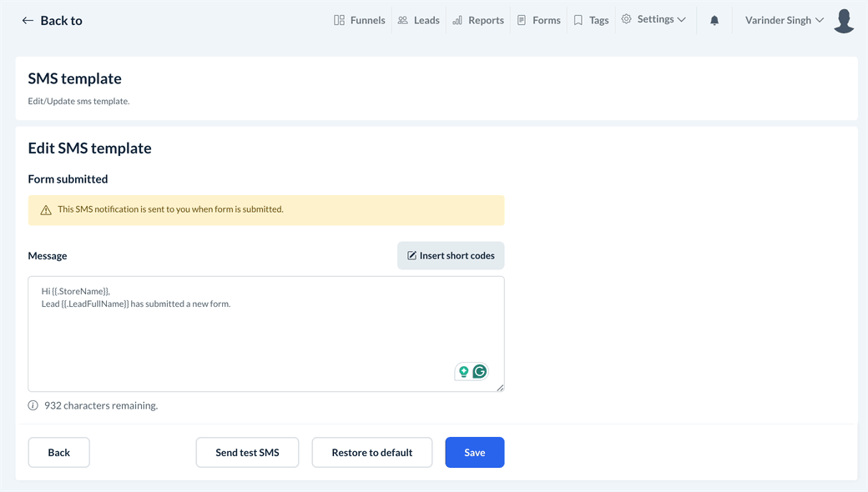
Task: Click the Back button
Action: tap(58, 452)
